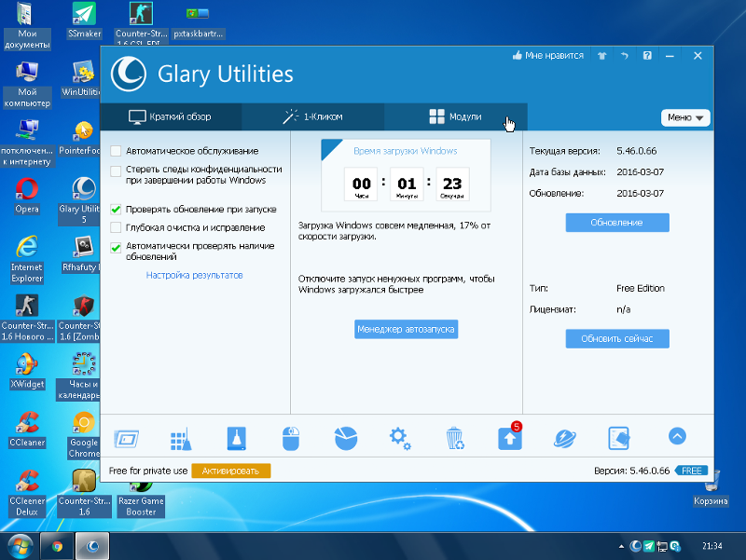
Task: Click the curved-arrow restore icon in title bar
Action: tap(625, 56)
